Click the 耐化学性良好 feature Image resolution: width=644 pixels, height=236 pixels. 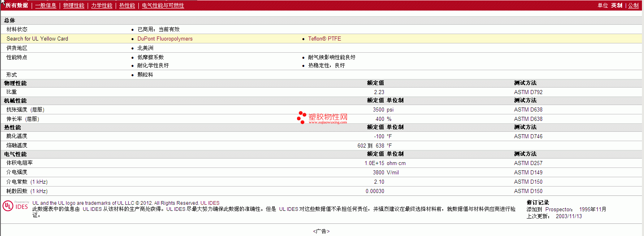click(153, 65)
